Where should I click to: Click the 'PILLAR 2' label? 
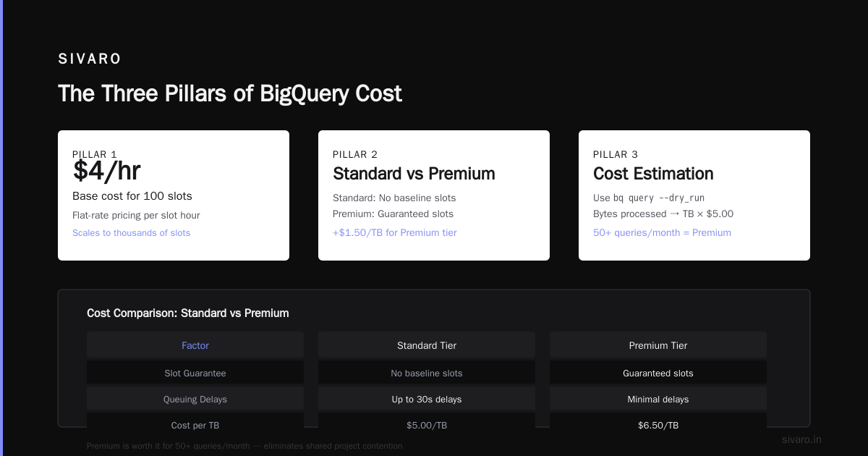tap(355, 154)
